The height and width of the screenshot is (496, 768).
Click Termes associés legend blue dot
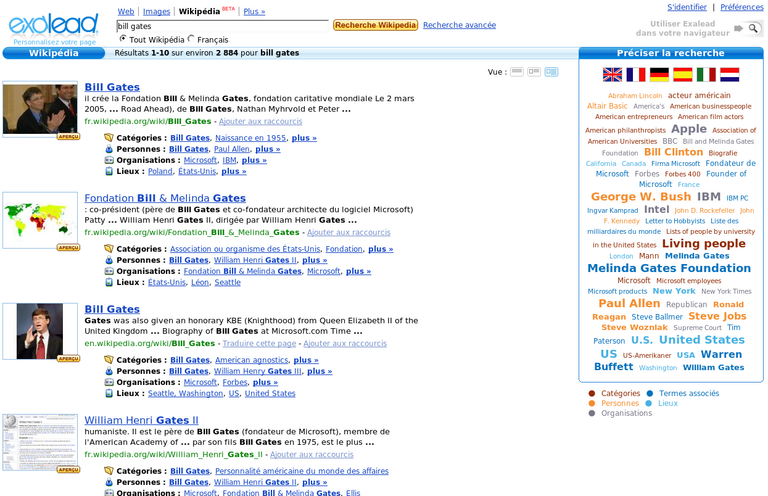coord(649,393)
